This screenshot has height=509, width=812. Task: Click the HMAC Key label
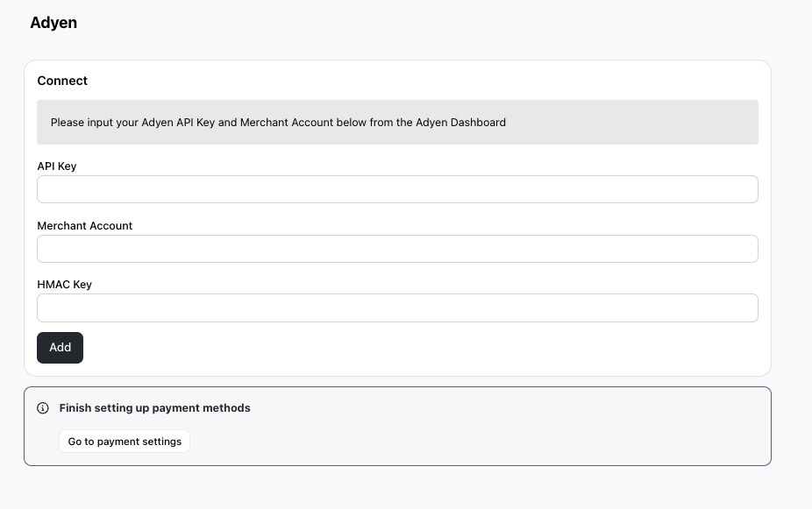click(x=64, y=285)
